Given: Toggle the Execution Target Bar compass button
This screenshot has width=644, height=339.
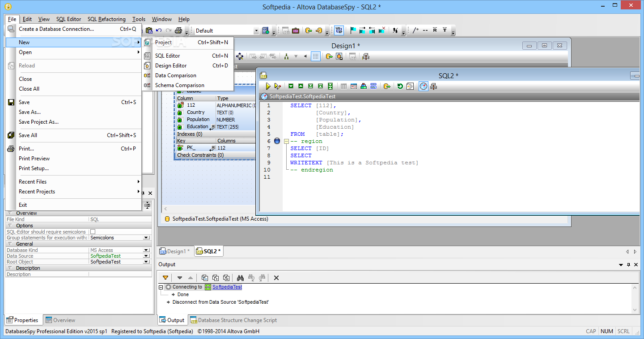Looking at the screenshot, I should pyautogui.click(x=423, y=86).
